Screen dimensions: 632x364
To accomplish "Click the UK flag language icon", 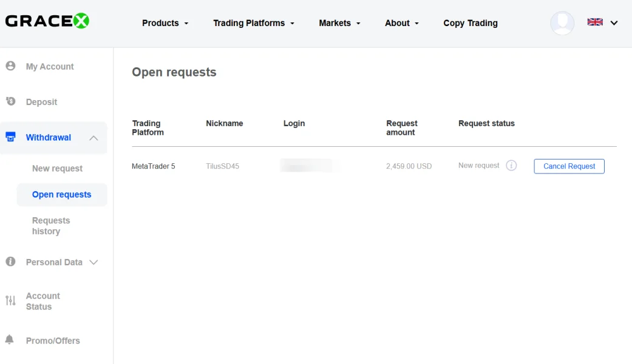I will [595, 22].
